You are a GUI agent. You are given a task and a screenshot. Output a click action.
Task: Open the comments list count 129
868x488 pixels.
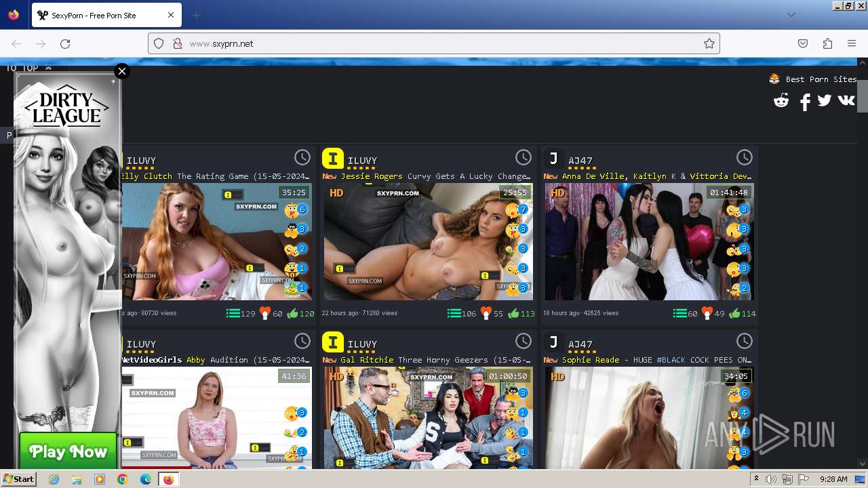pyautogui.click(x=241, y=313)
